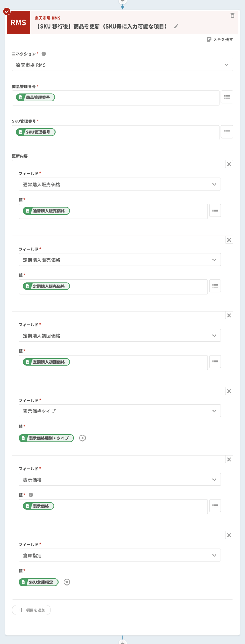
Task: Click the pencil edit title icon
Action: pyautogui.click(x=176, y=26)
